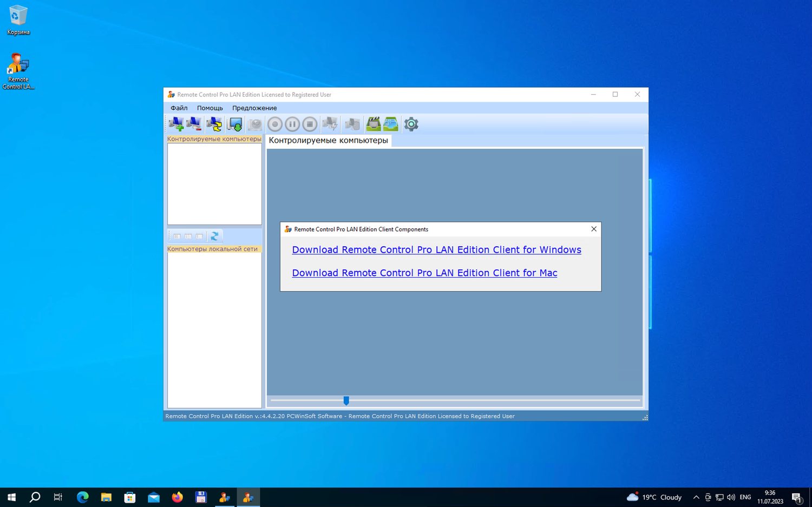812x507 pixels.
Task: Click the computers with clipboard copy icon
Action: (352, 124)
